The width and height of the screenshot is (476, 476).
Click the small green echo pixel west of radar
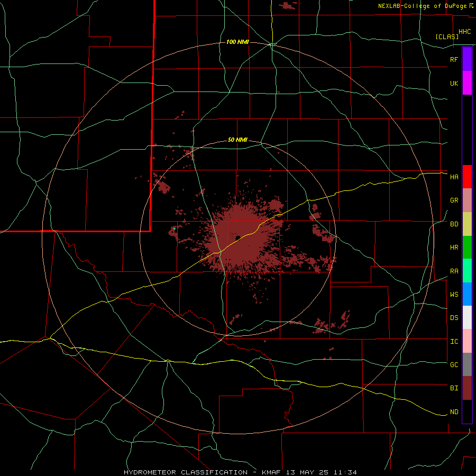(x=174, y=228)
